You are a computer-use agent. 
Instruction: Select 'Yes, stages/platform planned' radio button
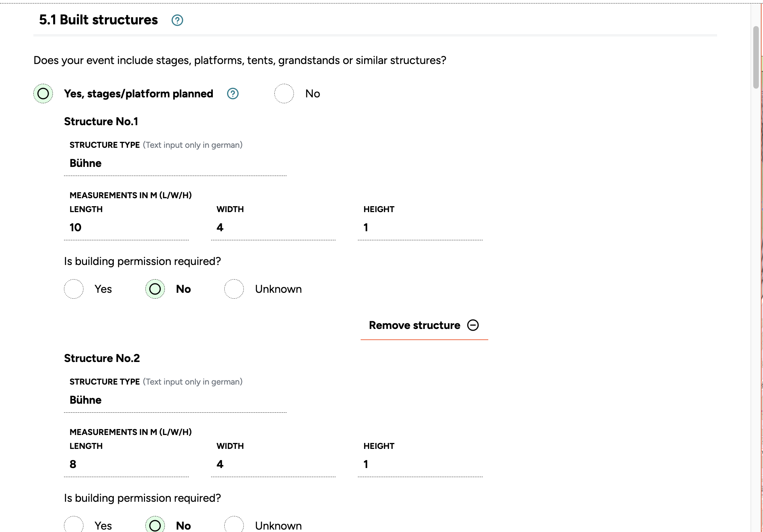(x=43, y=94)
